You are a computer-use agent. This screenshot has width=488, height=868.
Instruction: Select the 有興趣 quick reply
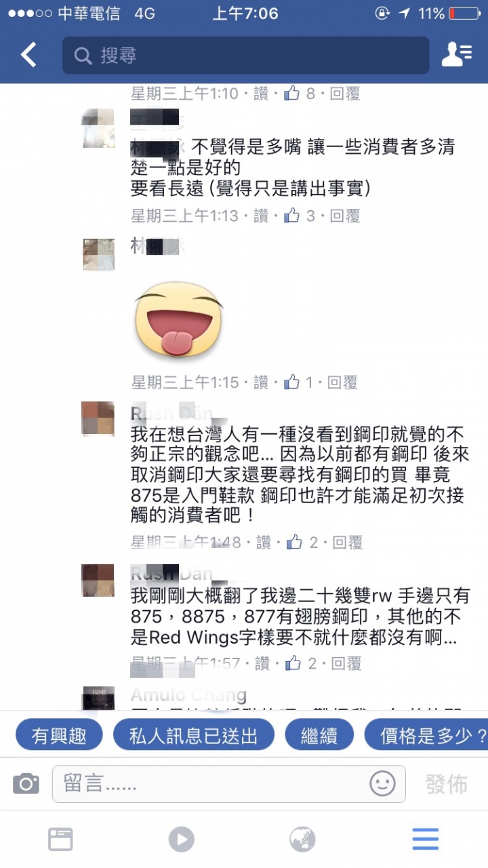(59, 736)
